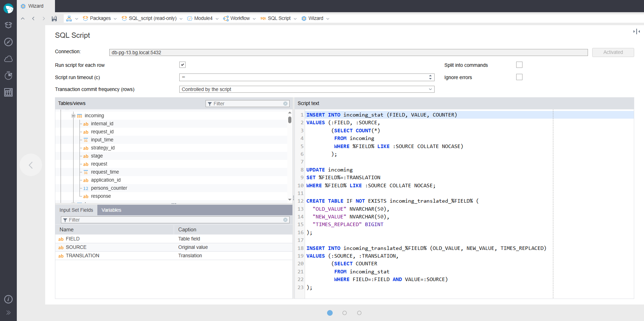Go to previous wizard step arrow
The image size is (644, 321).
coord(31,165)
